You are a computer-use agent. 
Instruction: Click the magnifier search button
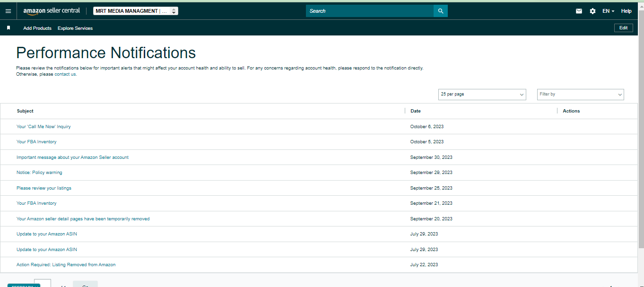(441, 11)
